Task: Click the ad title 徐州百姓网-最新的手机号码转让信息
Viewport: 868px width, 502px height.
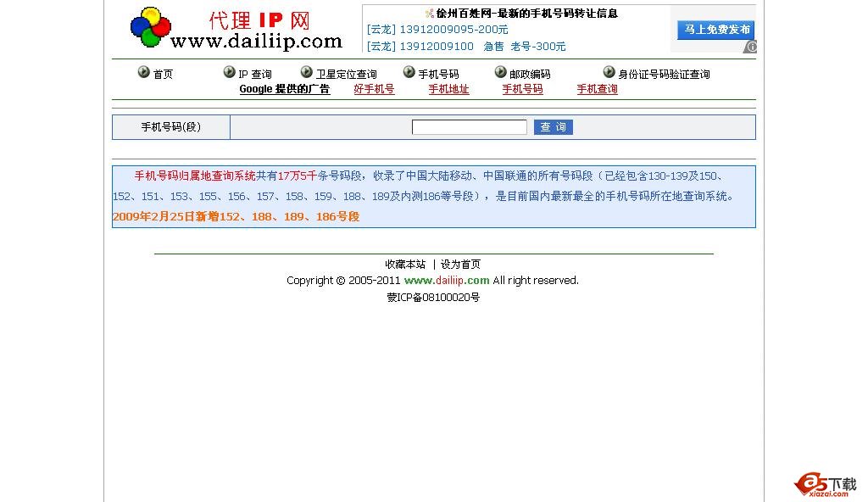Action: [526, 14]
